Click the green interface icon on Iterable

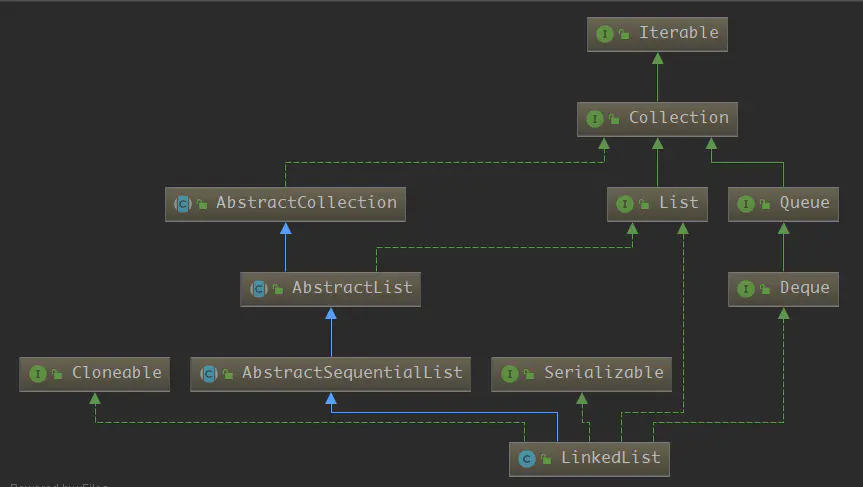click(604, 34)
